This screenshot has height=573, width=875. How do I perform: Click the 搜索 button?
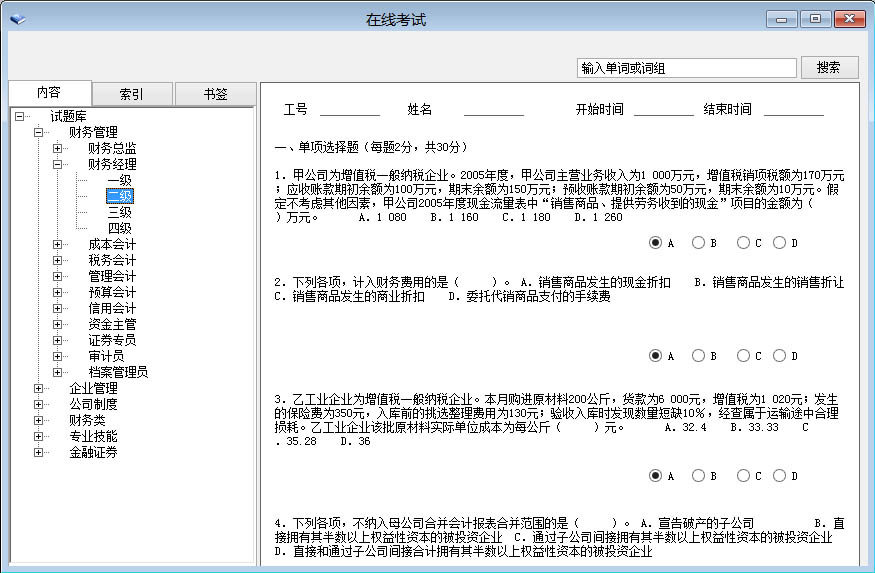tap(828, 68)
